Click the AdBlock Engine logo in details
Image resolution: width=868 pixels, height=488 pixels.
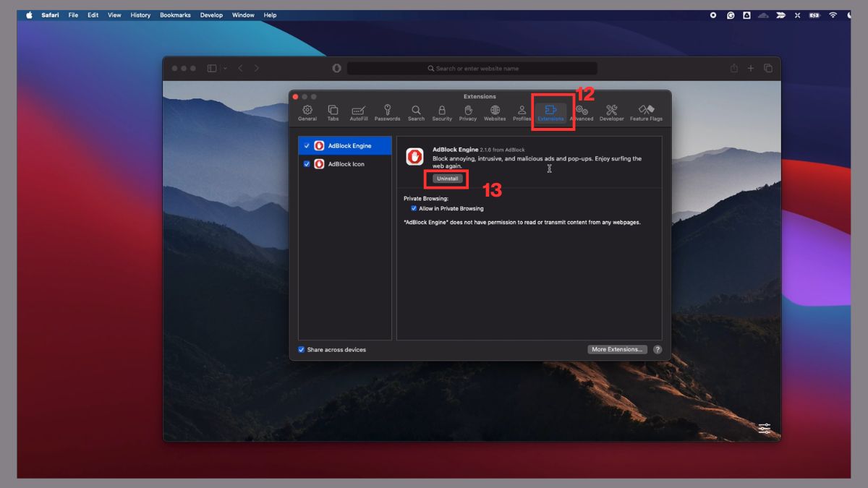click(414, 156)
